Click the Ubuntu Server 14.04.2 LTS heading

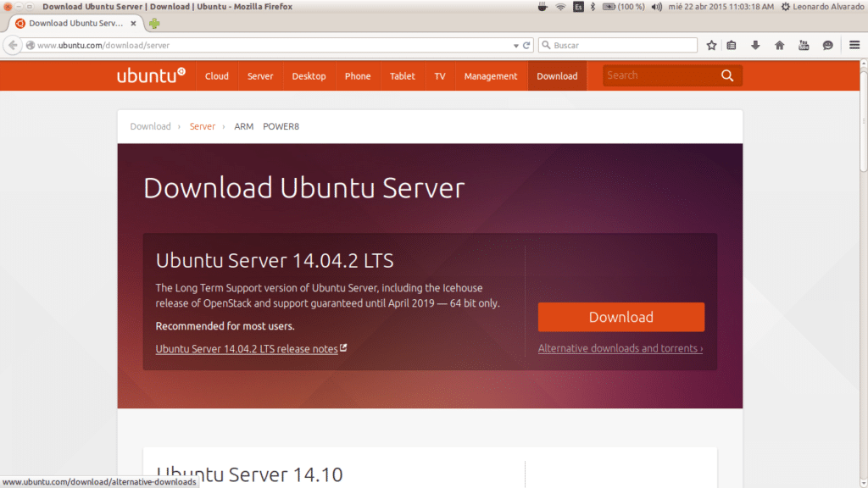[x=275, y=261]
